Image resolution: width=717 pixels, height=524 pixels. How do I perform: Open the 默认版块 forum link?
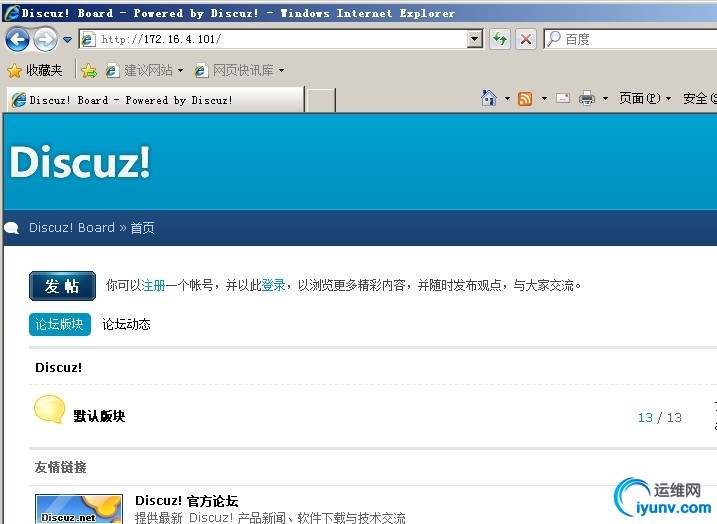pyautogui.click(x=99, y=416)
